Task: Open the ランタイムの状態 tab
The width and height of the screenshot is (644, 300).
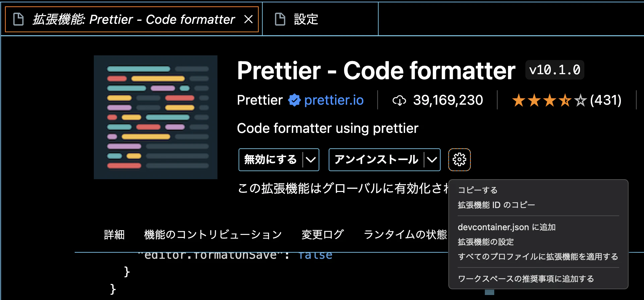Action: pos(405,235)
